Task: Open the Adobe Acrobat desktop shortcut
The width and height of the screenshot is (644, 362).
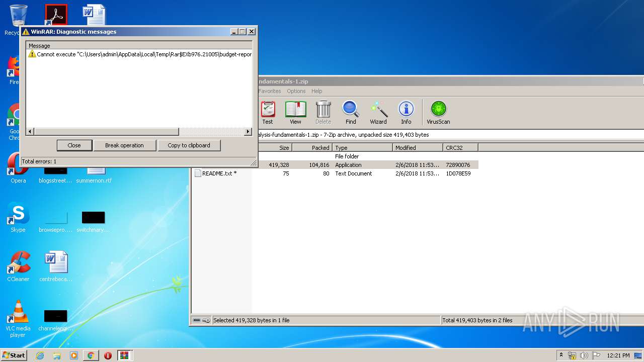Action: tap(55, 15)
